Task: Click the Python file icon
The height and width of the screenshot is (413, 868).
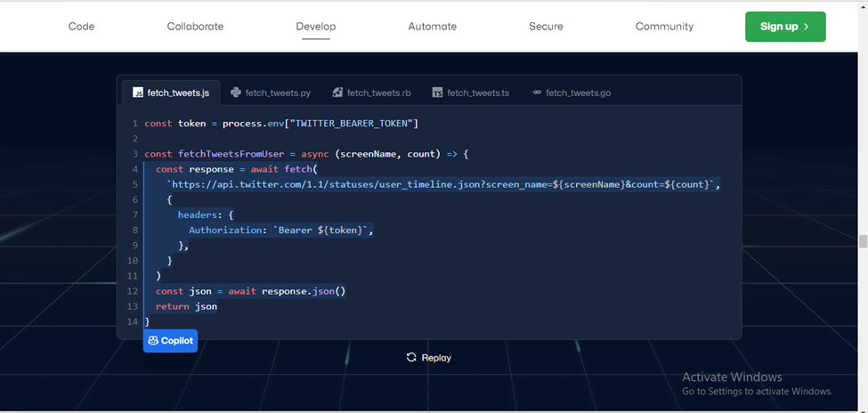Action: coord(236,93)
